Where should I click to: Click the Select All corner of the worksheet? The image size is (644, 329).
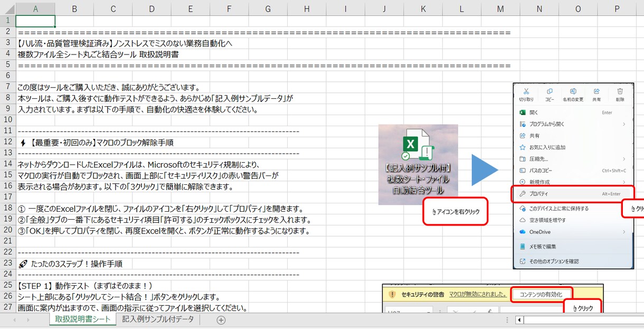point(8,8)
